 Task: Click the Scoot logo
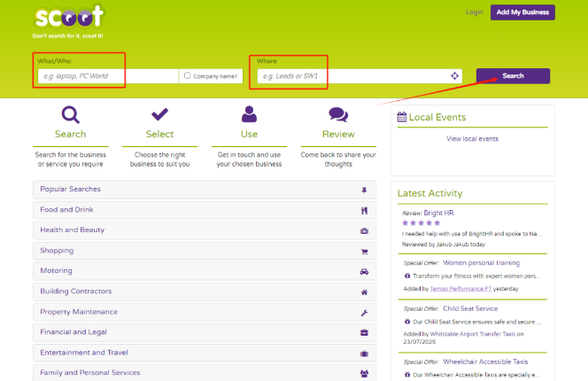(x=68, y=18)
